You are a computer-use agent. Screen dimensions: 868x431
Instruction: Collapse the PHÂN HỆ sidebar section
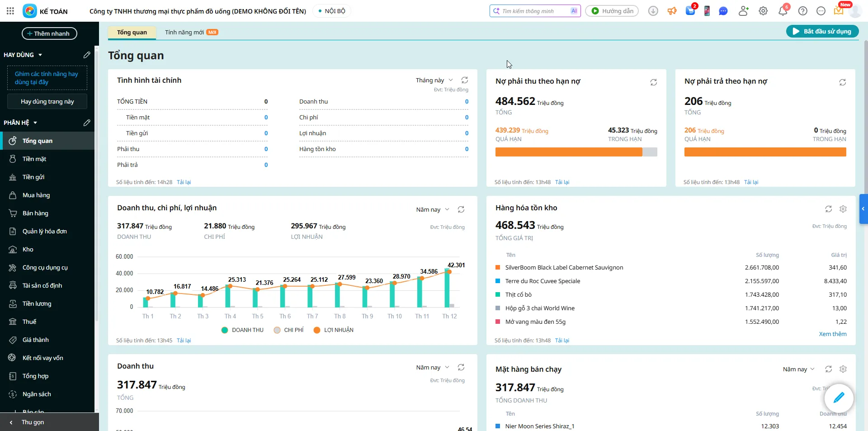[x=35, y=123]
